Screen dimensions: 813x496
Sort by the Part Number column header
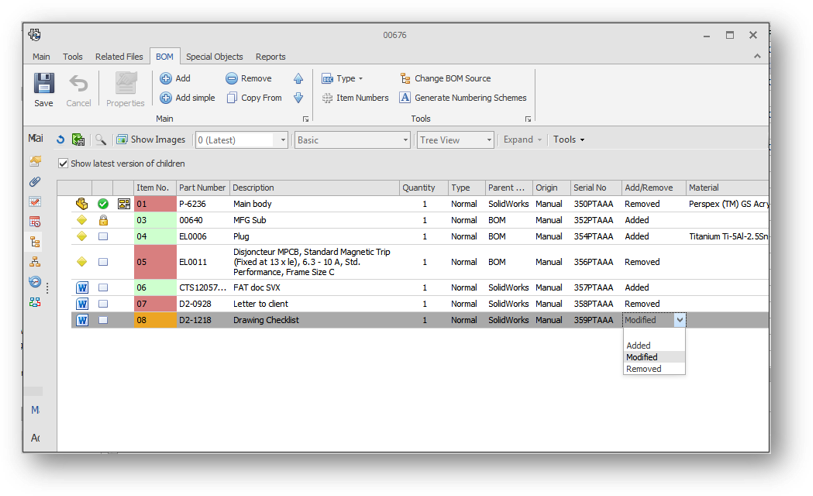pyautogui.click(x=202, y=188)
